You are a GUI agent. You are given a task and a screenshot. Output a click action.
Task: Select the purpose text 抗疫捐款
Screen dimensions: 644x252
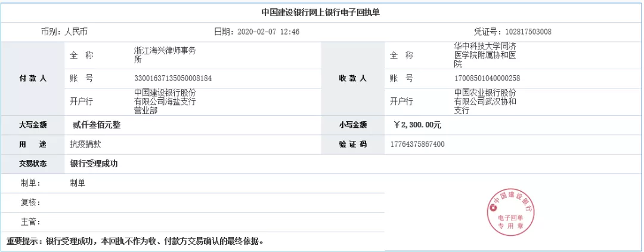85,145
